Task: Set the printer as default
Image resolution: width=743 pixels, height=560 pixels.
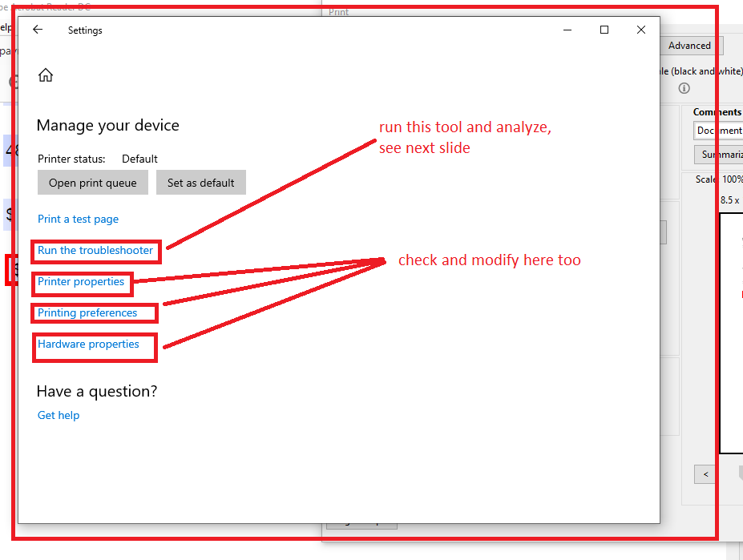Action: (x=200, y=182)
